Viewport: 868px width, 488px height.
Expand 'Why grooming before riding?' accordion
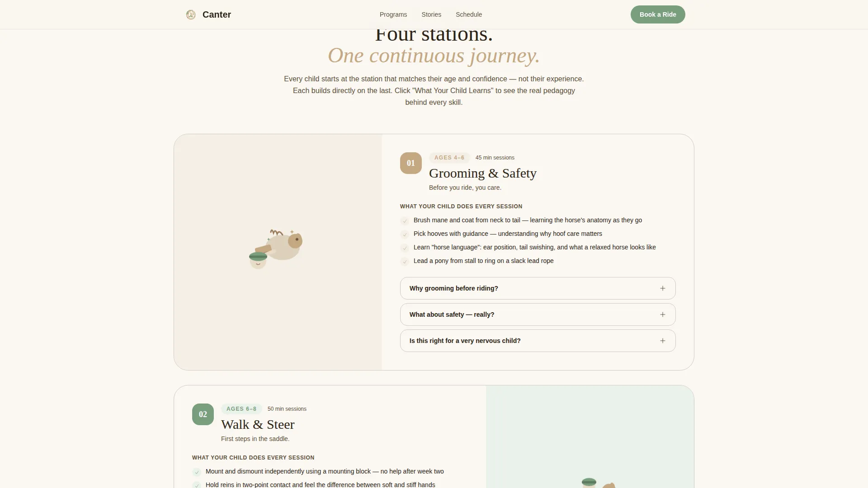[x=538, y=288]
